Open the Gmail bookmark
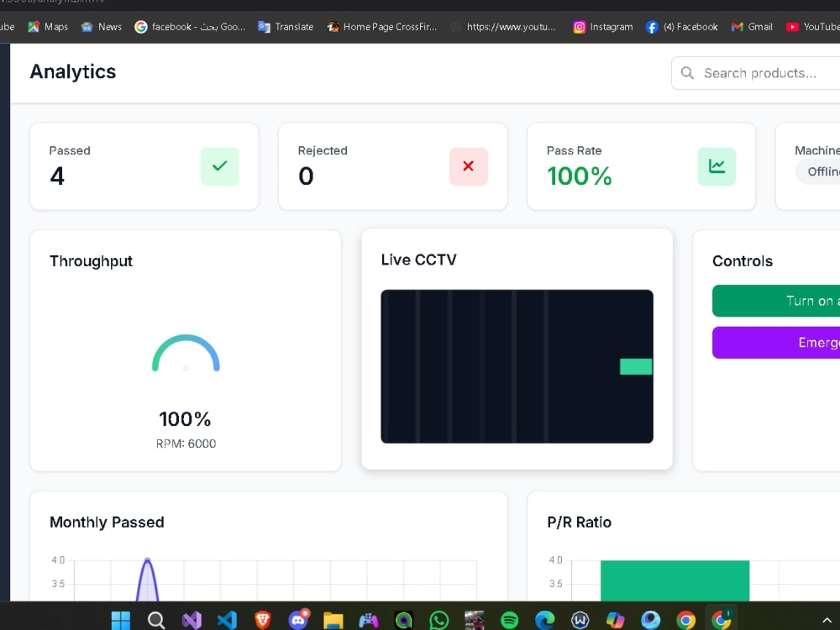This screenshot has height=630, width=840. point(752,27)
